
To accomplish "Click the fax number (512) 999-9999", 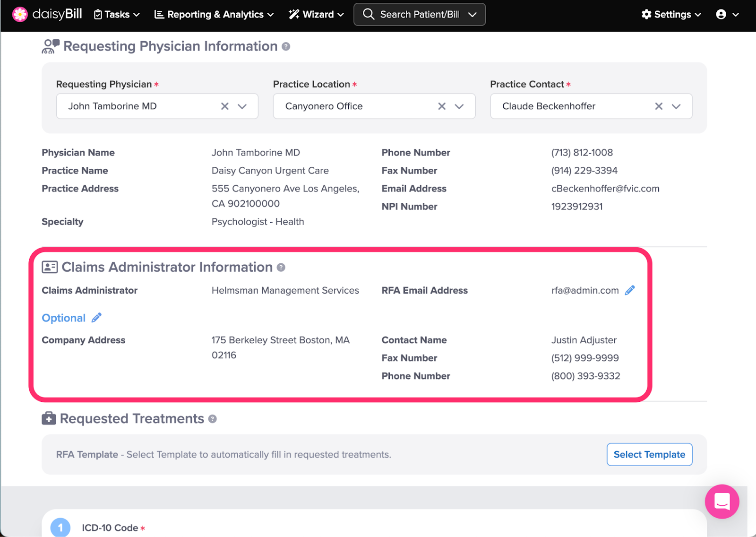I will coord(585,358).
